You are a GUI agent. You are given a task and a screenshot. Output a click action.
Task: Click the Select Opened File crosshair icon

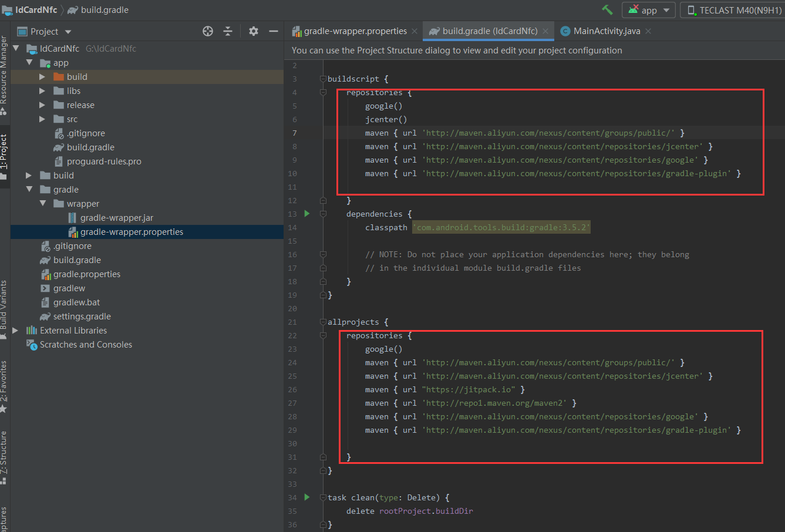pyautogui.click(x=207, y=31)
